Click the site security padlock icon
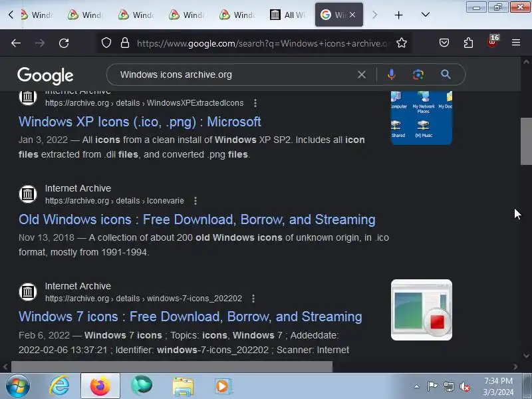The height and width of the screenshot is (399, 532). tap(125, 43)
